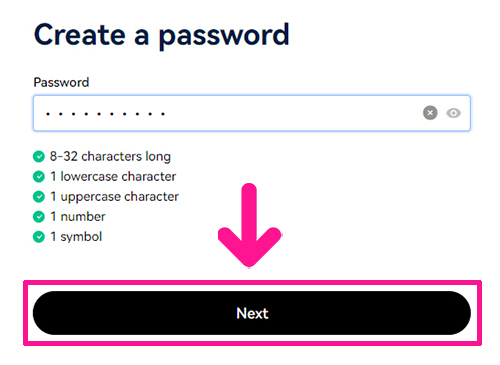Select the 1 number requirement text
This screenshot has width=500, height=365.
pyautogui.click(x=78, y=217)
